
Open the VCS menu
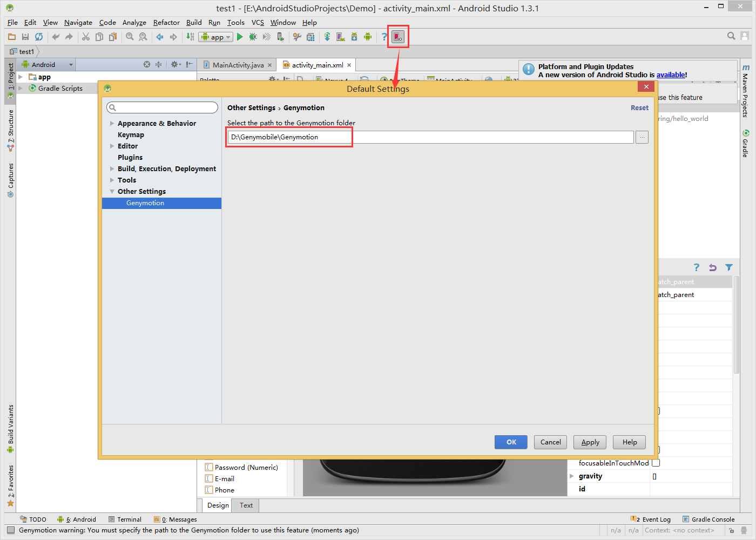[258, 22]
